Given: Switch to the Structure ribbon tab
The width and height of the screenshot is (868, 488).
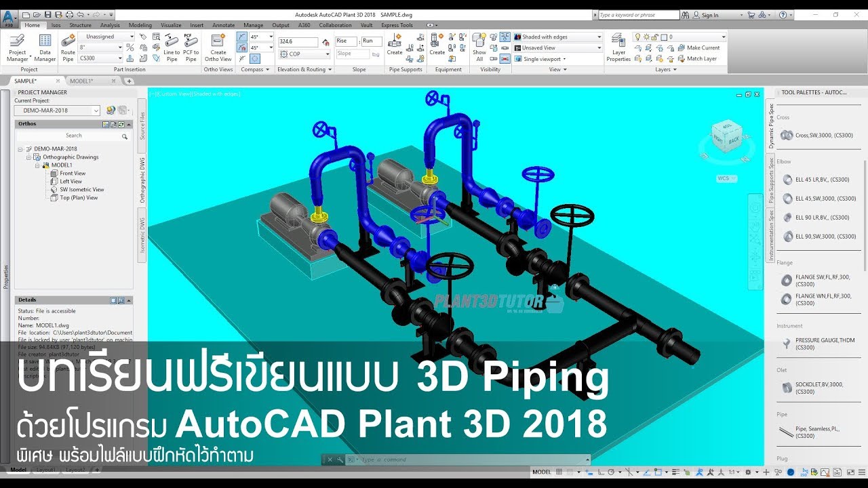Looking at the screenshot, I should point(80,25).
